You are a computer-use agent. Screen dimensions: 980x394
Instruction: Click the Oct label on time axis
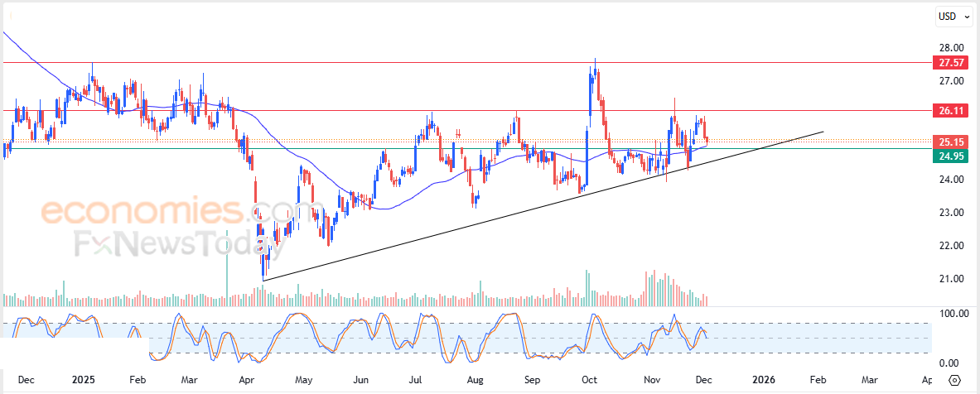pos(588,380)
